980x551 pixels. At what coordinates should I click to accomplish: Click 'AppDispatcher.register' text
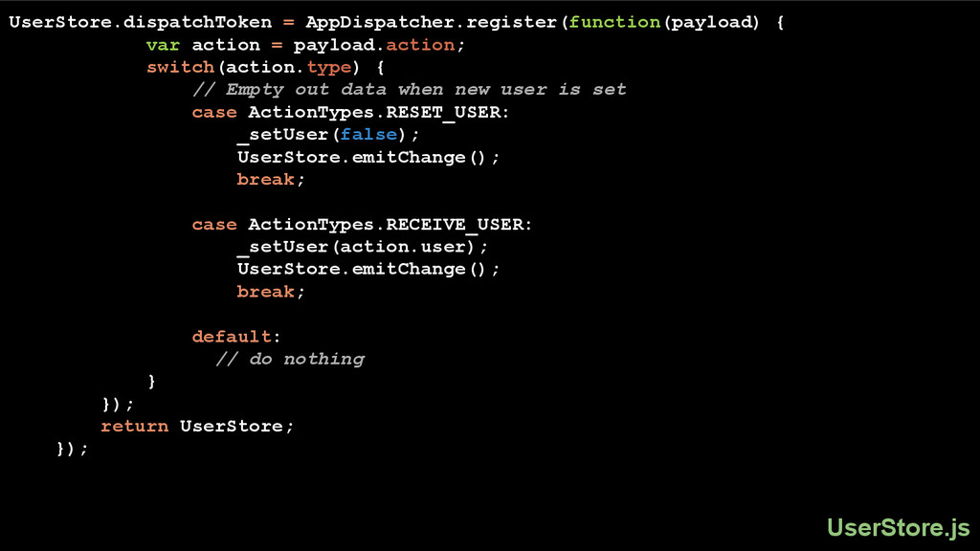click(x=432, y=22)
